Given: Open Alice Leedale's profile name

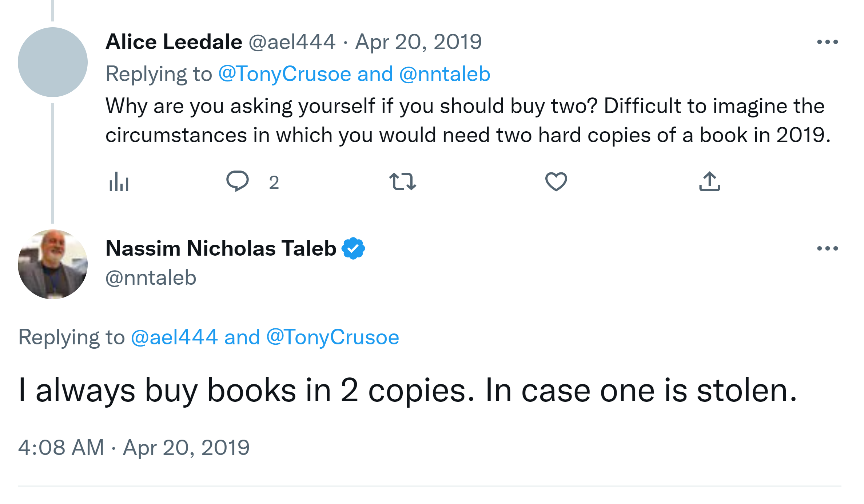Looking at the screenshot, I should point(174,42).
